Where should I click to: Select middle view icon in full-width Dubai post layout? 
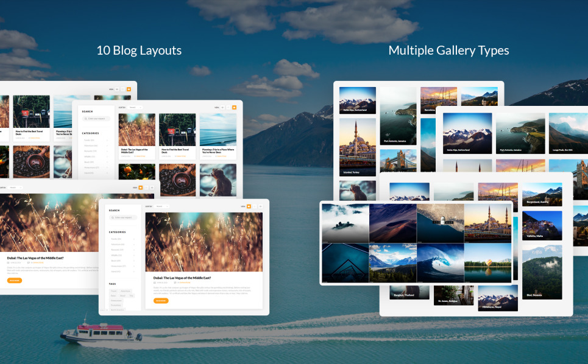146,187
